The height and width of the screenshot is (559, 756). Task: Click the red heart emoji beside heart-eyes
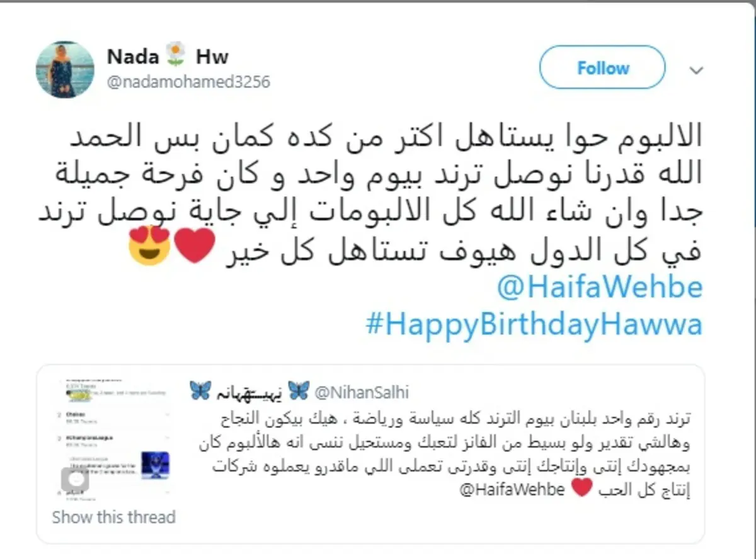(x=195, y=246)
